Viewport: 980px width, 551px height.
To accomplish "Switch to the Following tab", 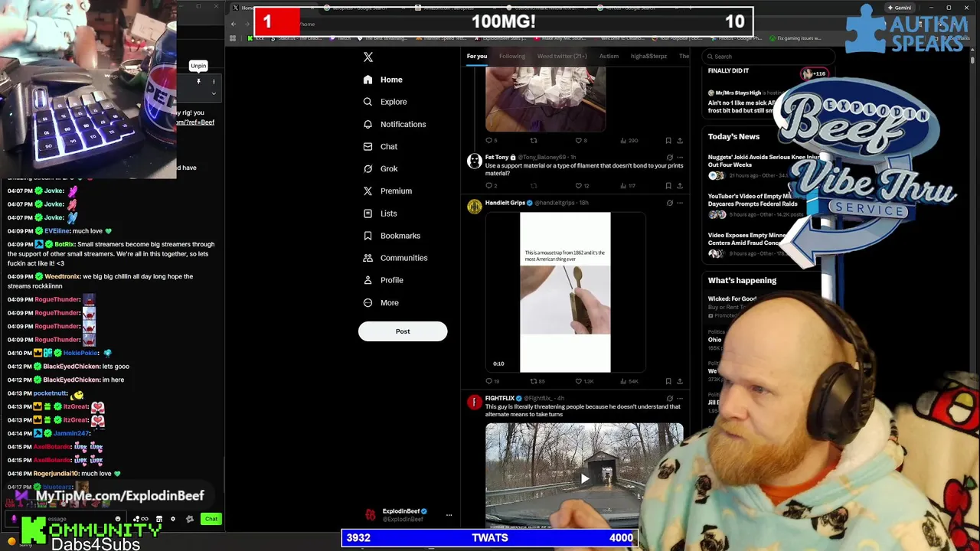I will pyautogui.click(x=512, y=57).
